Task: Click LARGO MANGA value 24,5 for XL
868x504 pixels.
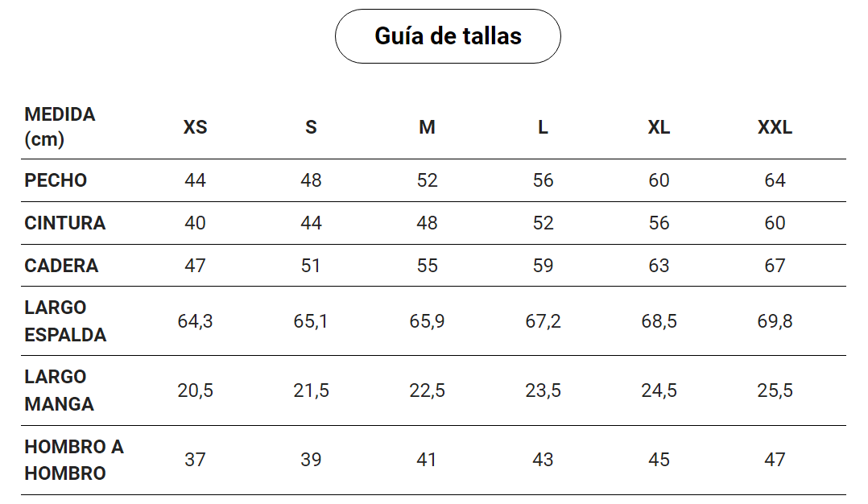Action: (659, 390)
